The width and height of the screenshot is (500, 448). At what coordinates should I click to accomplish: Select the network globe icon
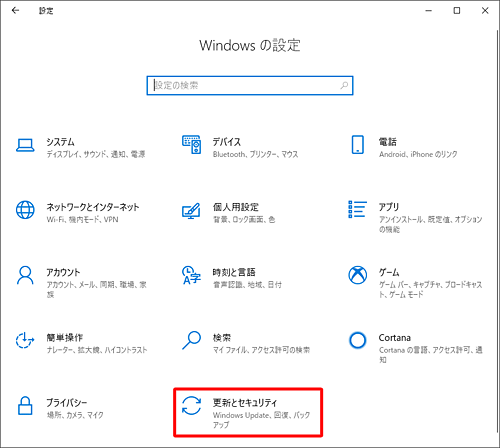coord(25,210)
